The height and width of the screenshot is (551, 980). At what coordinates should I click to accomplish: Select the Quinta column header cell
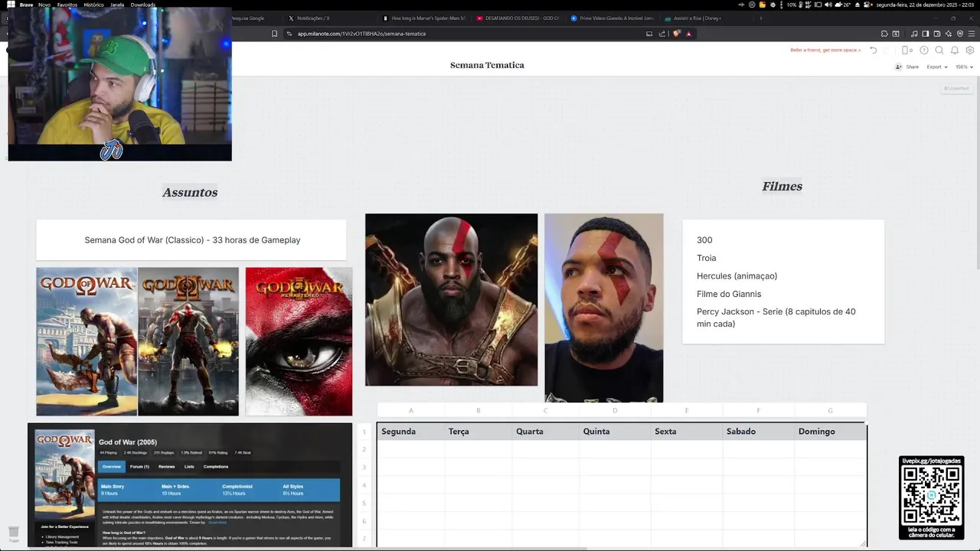tap(615, 432)
